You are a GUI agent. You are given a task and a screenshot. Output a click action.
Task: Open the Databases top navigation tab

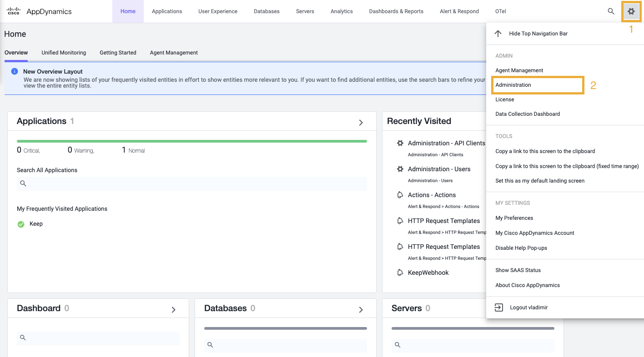267,11
